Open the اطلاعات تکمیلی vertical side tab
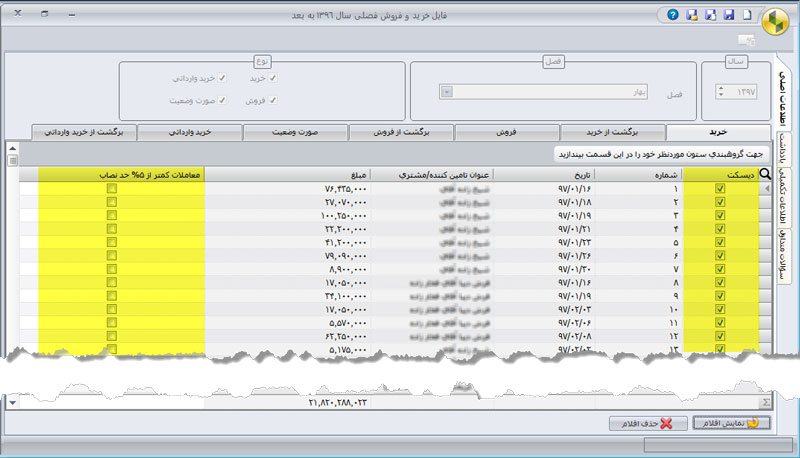800x458 pixels. tap(784, 196)
